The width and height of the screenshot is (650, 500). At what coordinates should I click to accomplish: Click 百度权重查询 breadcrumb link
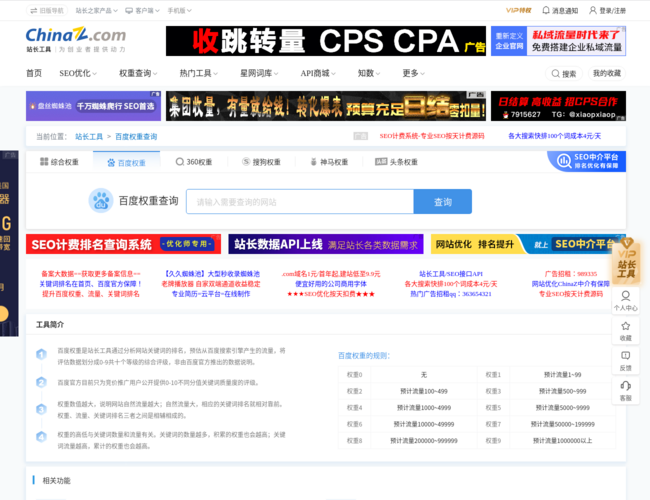coord(136,136)
